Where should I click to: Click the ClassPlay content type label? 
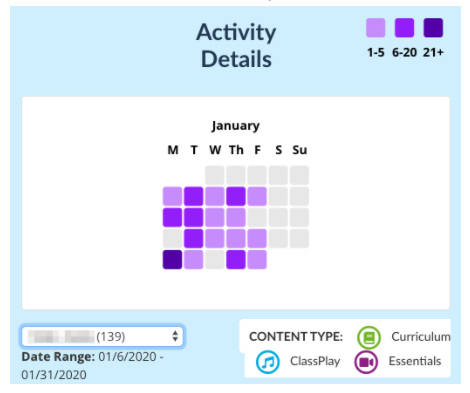[x=315, y=361]
